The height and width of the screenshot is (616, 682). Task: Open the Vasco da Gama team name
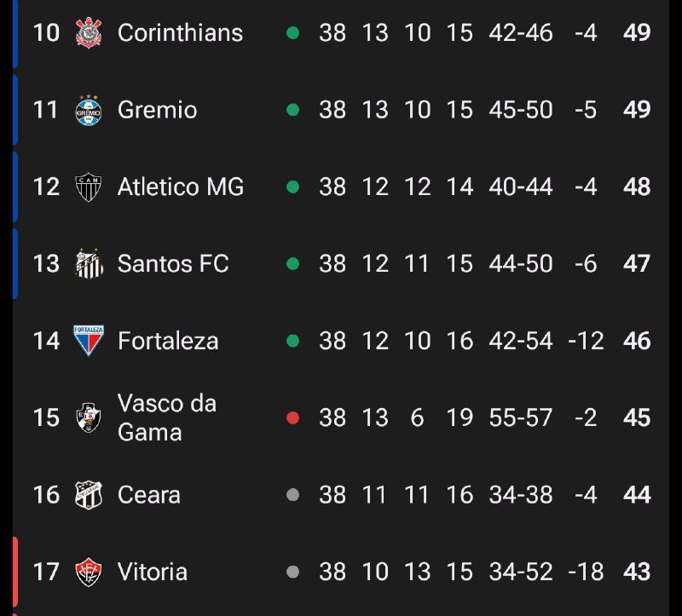[x=167, y=417]
